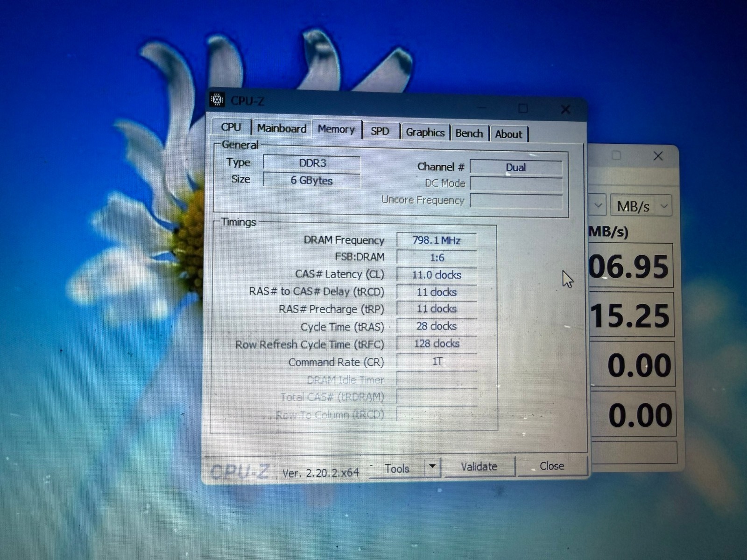
Task: Click the empty DRAM Idle Timer field
Action: tap(437, 379)
